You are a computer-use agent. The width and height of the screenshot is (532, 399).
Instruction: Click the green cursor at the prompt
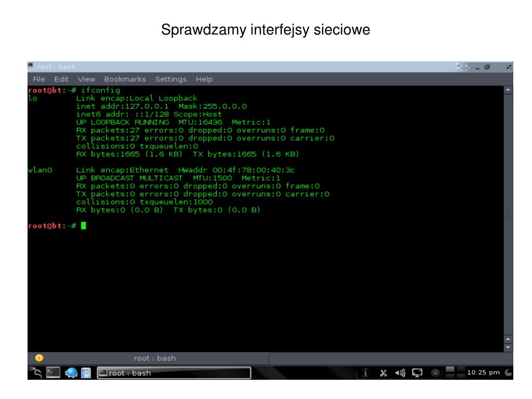[84, 225]
